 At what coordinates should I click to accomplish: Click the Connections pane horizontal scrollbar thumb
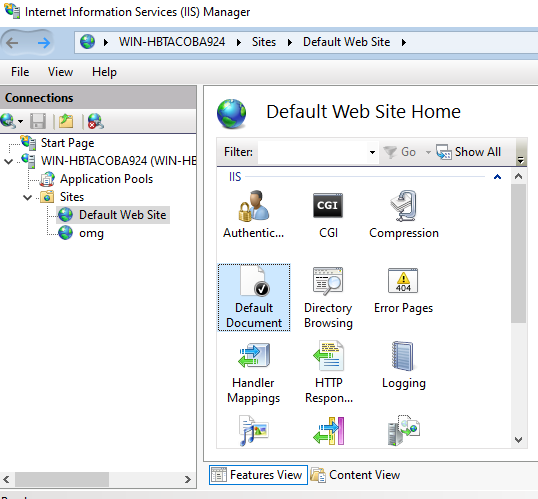click(62, 479)
